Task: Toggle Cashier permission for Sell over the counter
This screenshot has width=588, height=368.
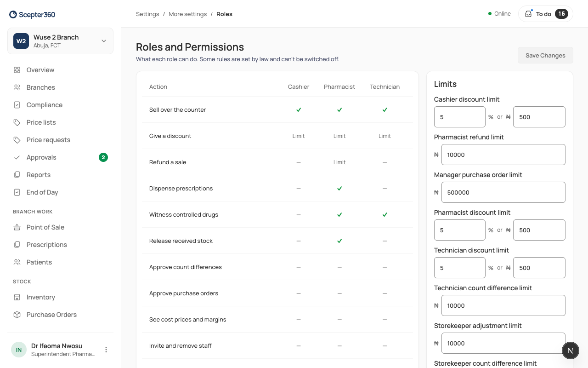Action: (x=299, y=109)
